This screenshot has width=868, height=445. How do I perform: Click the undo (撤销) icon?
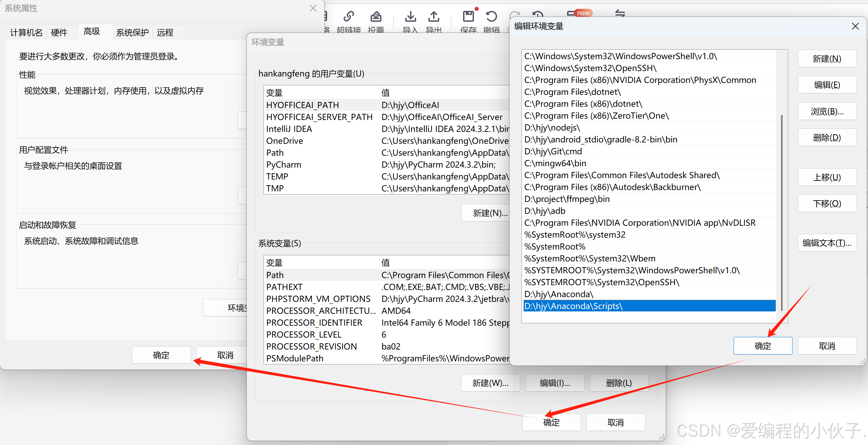pos(491,16)
